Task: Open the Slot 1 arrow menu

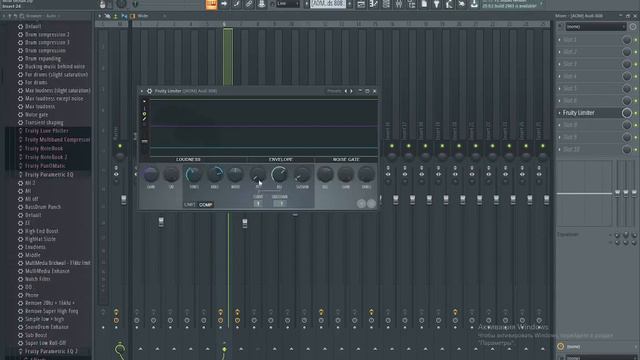Action: (x=559, y=40)
